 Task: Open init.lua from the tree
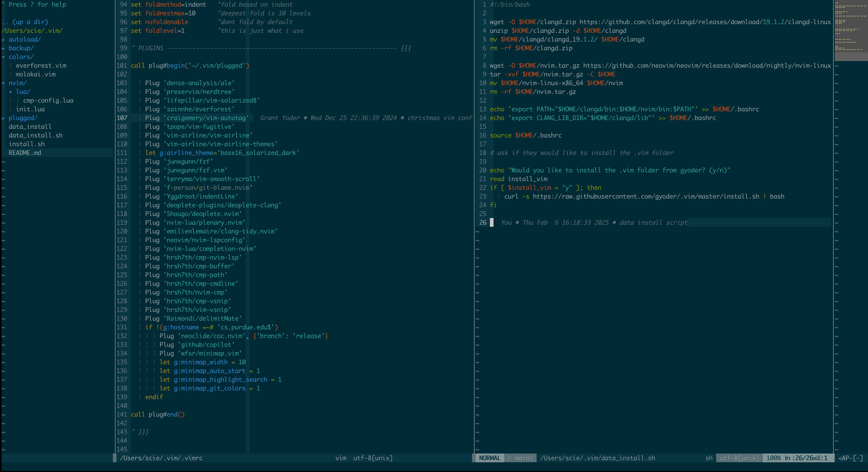click(30, 110)
